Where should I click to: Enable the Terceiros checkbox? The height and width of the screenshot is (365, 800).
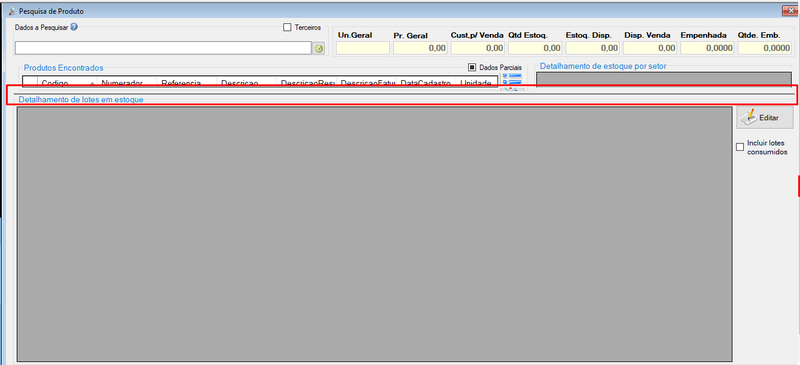click(287, 28)
